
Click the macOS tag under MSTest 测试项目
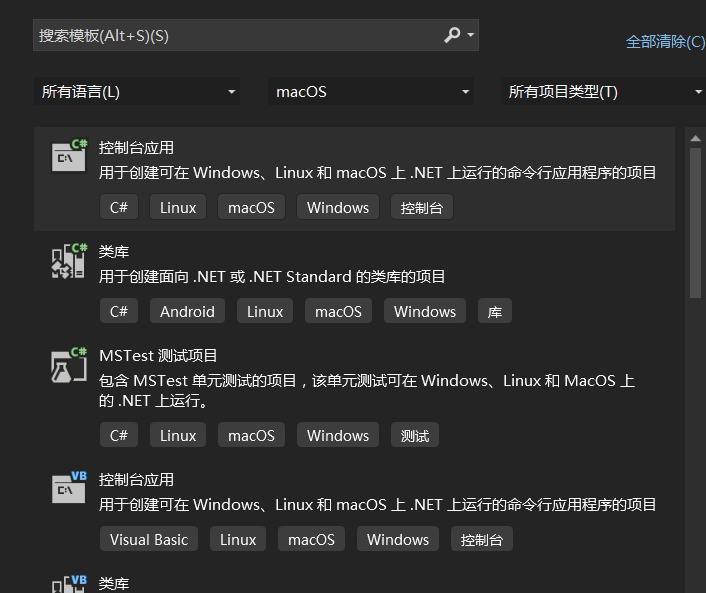[x=251, y=435]
